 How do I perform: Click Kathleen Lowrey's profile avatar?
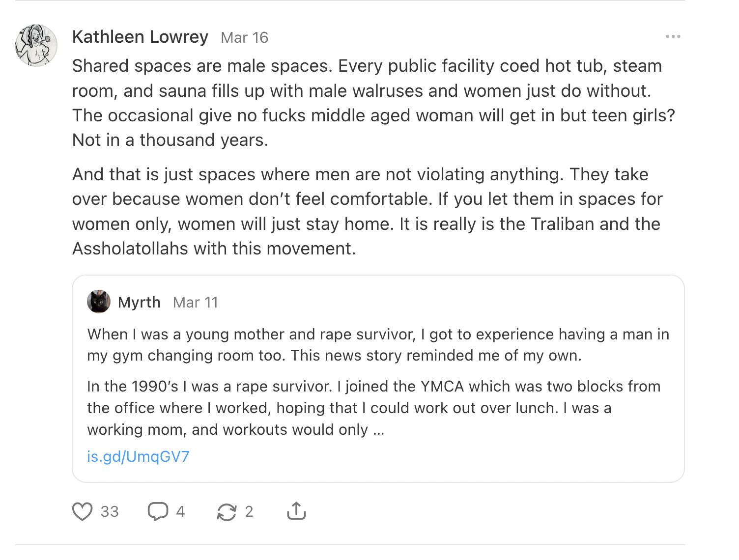click(x=36, y=46)
